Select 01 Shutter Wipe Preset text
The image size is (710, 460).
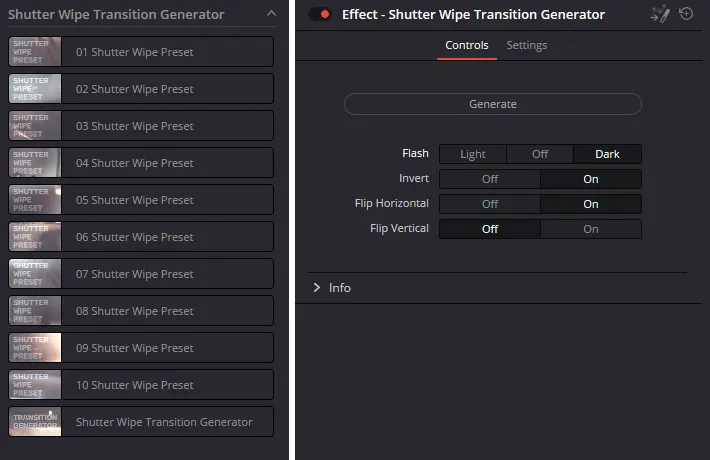134,52
